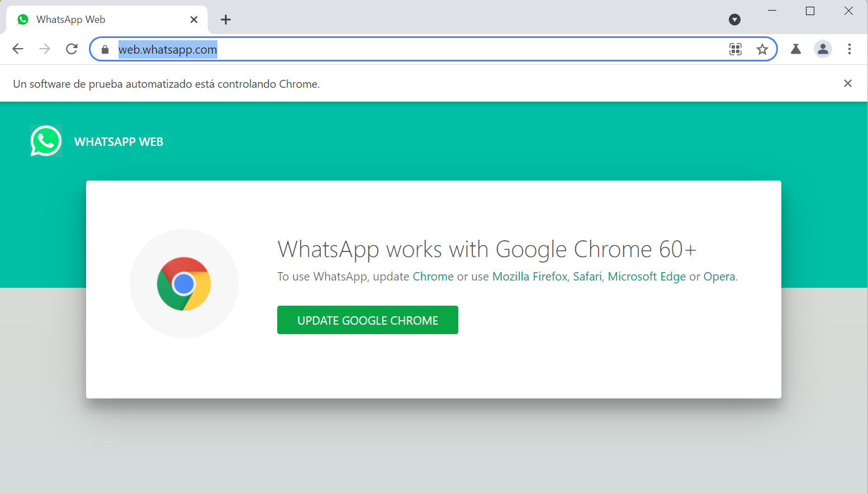The image size is (868, 494).
Task: Close the WhatsApp Web tab
Action: click(x=194, y=20)
